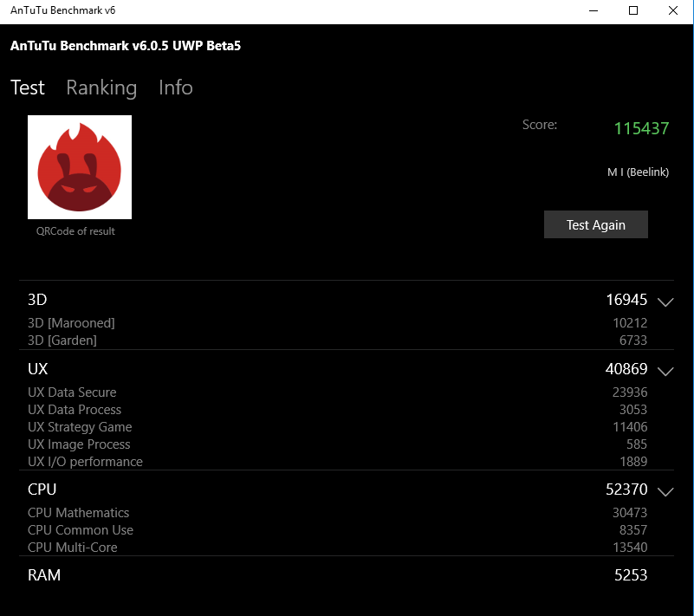694x616 pixels.
Task: Click the CPU score 52370
Action: click(626, 489)
